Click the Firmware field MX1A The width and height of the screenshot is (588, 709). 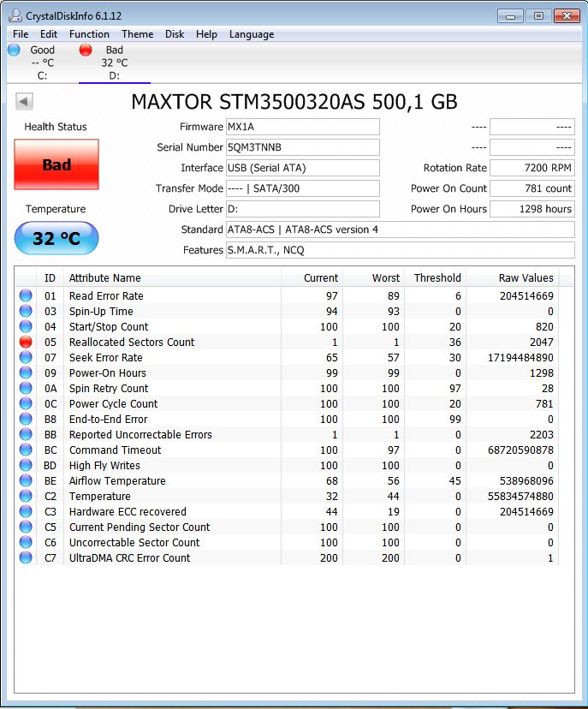pyautogui.click(x=302, y=127)
